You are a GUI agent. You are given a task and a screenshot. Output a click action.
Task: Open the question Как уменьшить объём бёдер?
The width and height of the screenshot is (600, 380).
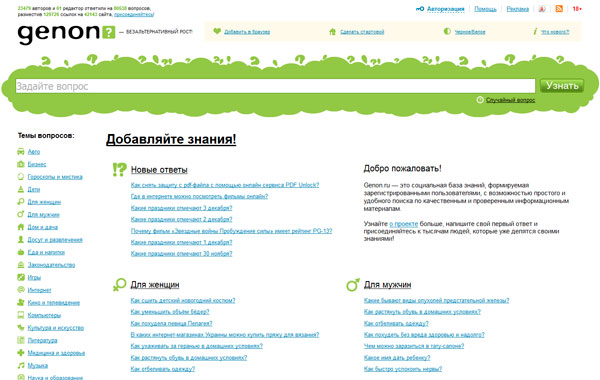170,312
